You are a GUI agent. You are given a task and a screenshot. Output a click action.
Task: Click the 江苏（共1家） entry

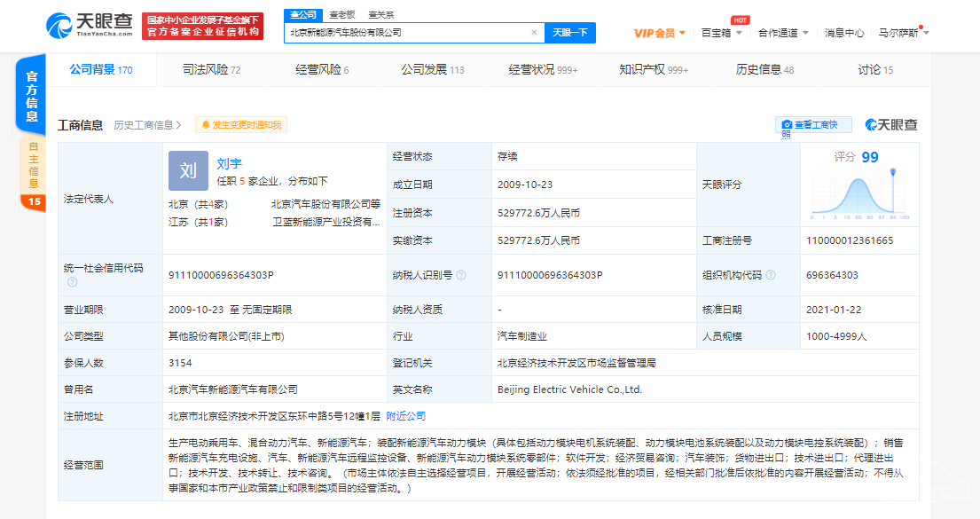tap(198, 222)
